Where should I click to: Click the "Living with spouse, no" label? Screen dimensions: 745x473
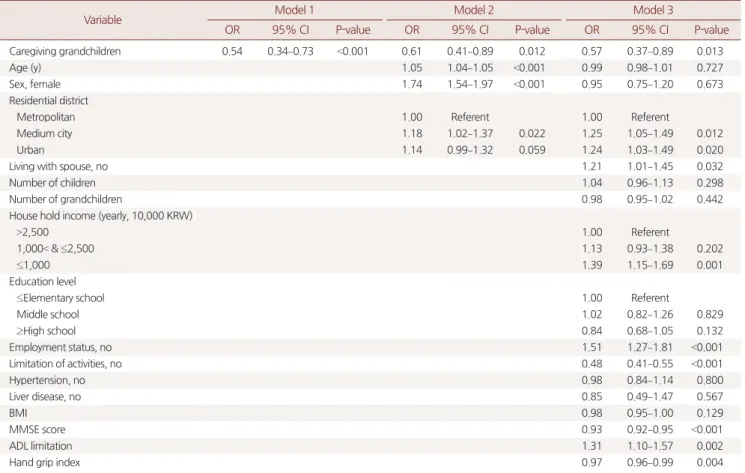[58, 167]
